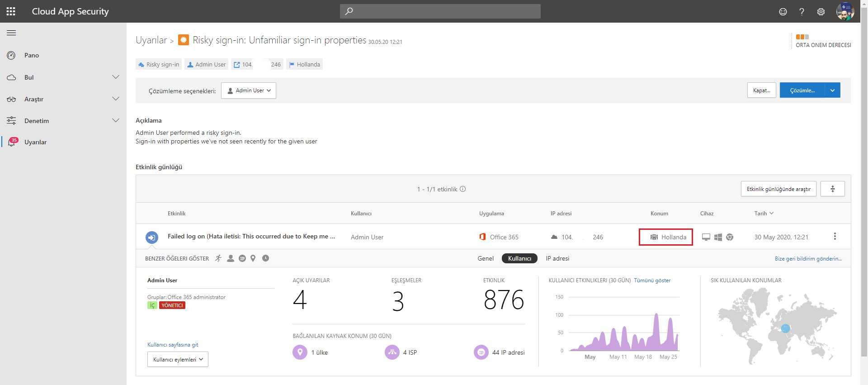Sort by the Tarih column
Viewport: 868px width, 385px height.
click(x=764, y=214)
